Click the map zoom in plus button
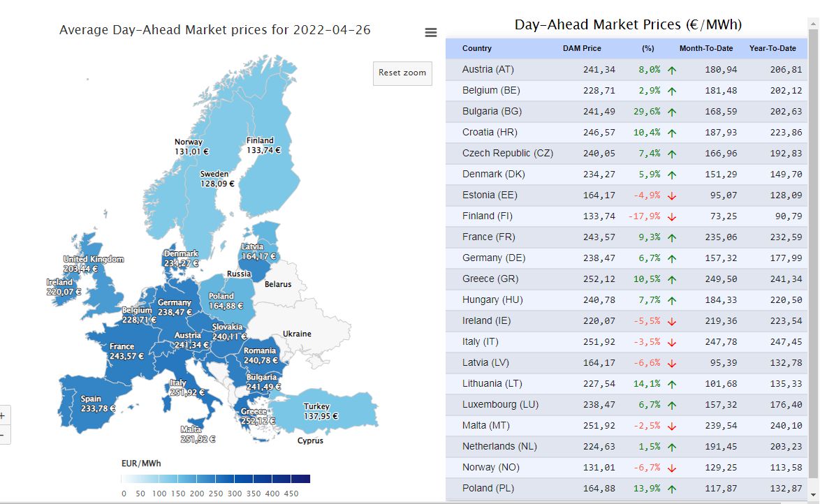The height and width of the screenshot is (504, 820). 3,415
